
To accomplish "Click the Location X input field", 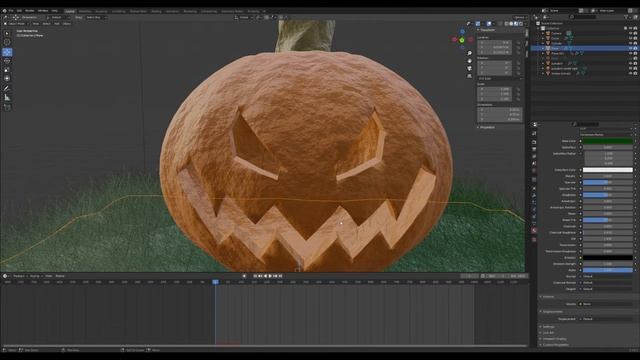I will pyautogui.click(x=494, y=42).
